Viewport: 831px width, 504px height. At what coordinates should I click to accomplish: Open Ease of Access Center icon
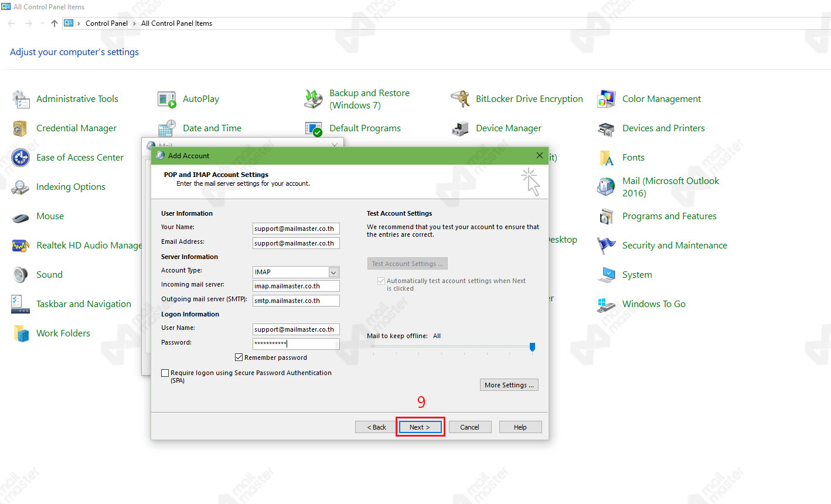[x=21, y=158]
